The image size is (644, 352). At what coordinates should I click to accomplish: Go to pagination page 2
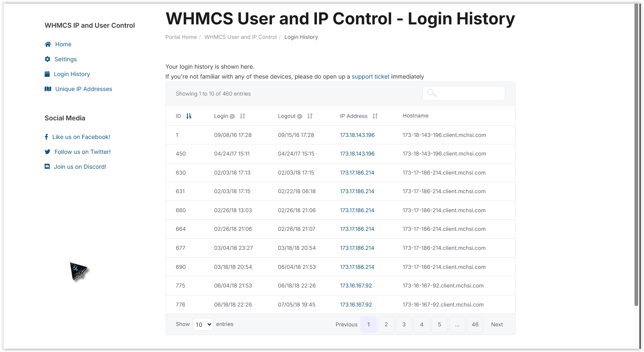coord(386,325)
